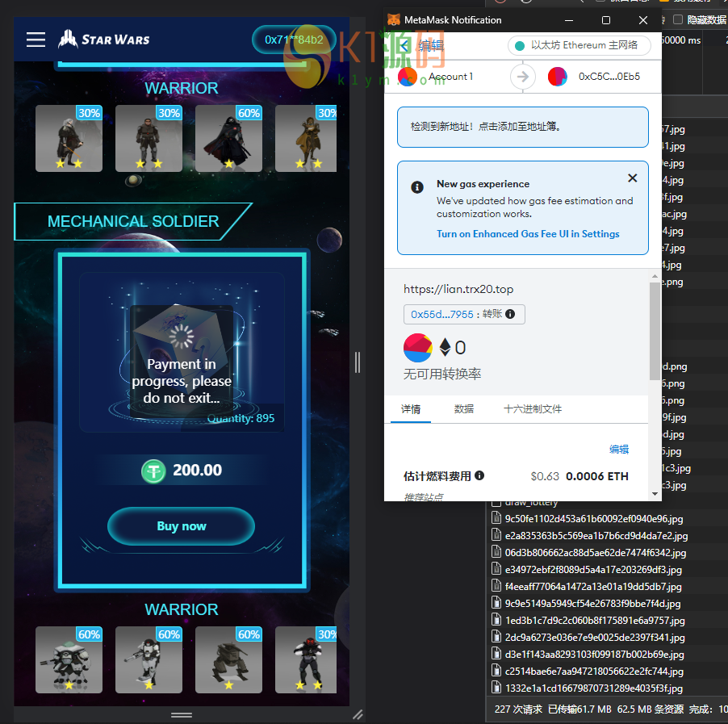The image size is (728, 724).
Task: Select 1ed3b1c7d9c2c060b8f175891e6a9757.jpg request
Action: pyautogui.click(x=595, y=621)
